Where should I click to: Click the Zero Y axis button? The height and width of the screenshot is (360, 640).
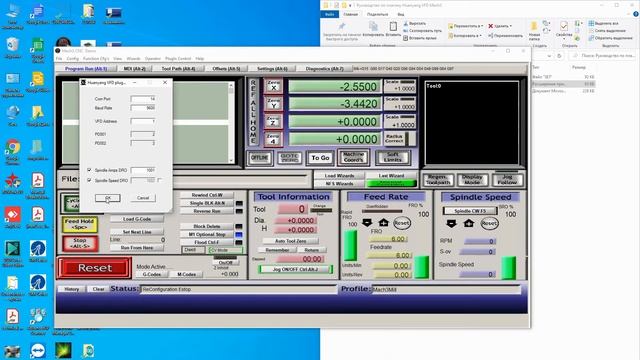coord(273,103)
